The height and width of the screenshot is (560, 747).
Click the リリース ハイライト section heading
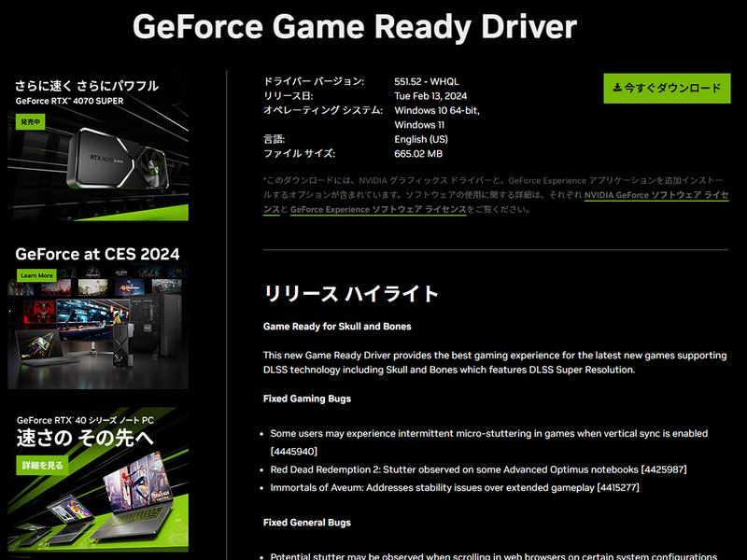point(351,293)
